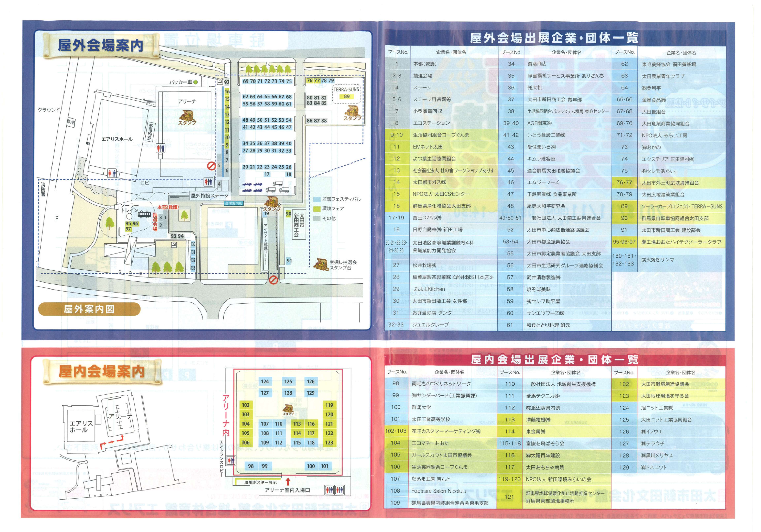
Task: Click booth 89 in the TERRA-SUNS area
Action: [x=347, y=96]
